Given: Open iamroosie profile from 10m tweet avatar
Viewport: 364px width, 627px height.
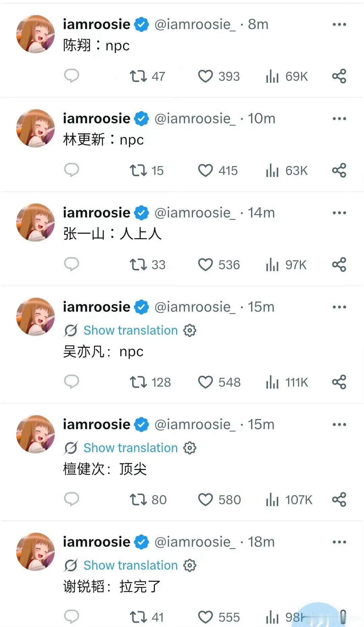Looking at the screenshot, I should point(35,128).
